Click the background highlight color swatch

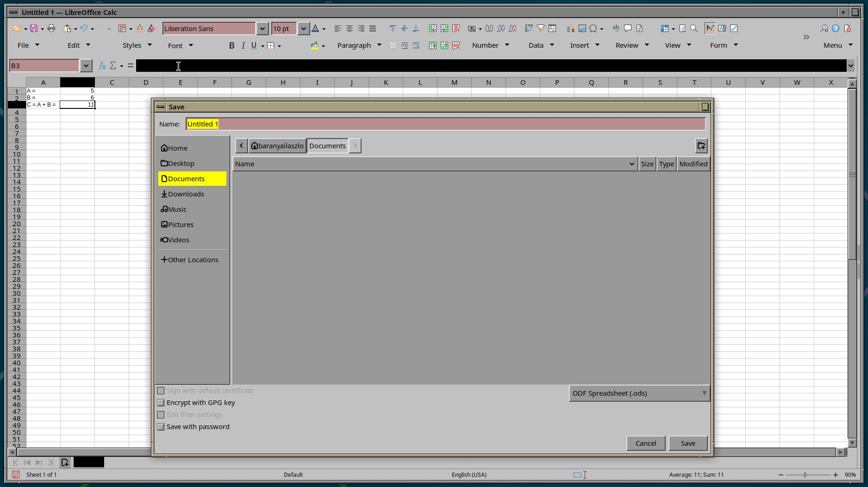[x=314, y=45]
